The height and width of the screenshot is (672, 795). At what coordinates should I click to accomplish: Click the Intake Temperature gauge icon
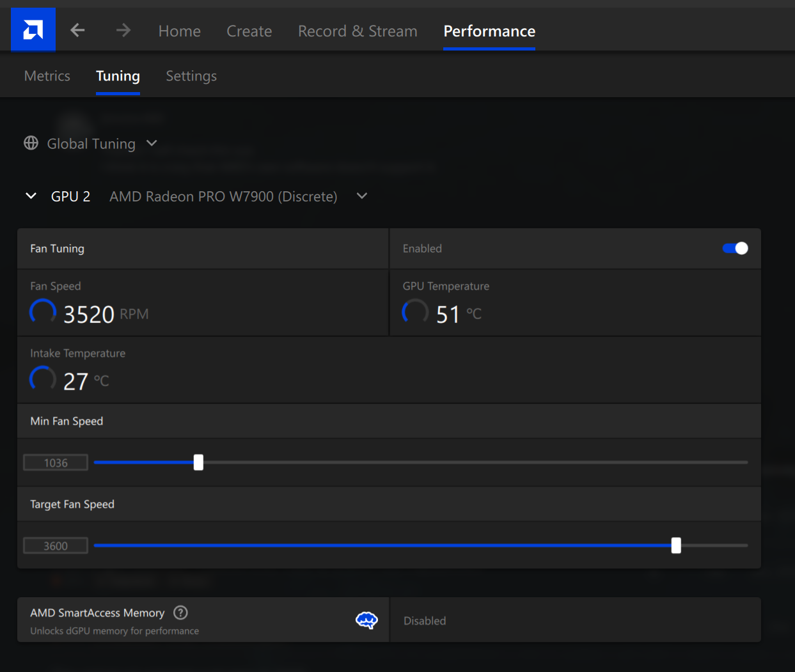(43, 379)
